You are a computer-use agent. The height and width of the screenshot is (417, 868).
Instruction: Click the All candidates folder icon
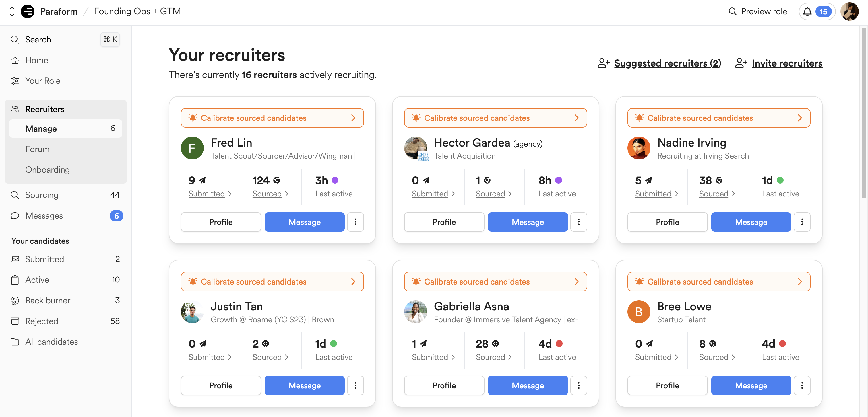tap(15, 342)
